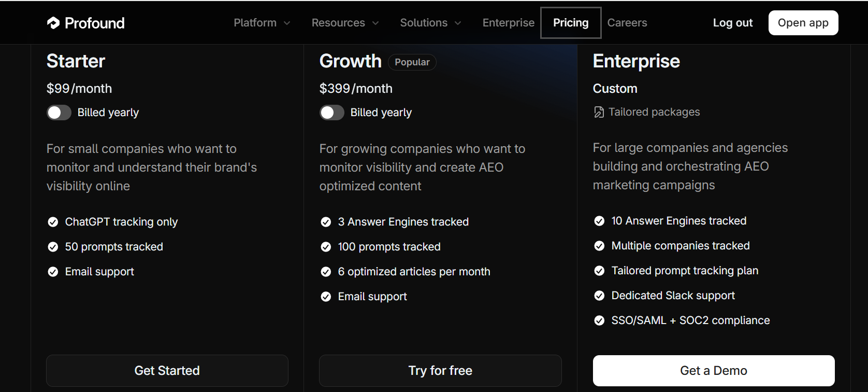Open the Platform dropdown menu
Screen dimensions: 868x392
(262, 22)
